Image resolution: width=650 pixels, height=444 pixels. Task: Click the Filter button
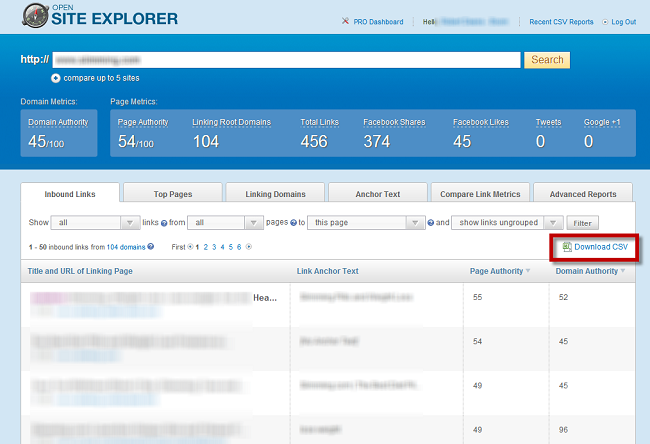582,223
